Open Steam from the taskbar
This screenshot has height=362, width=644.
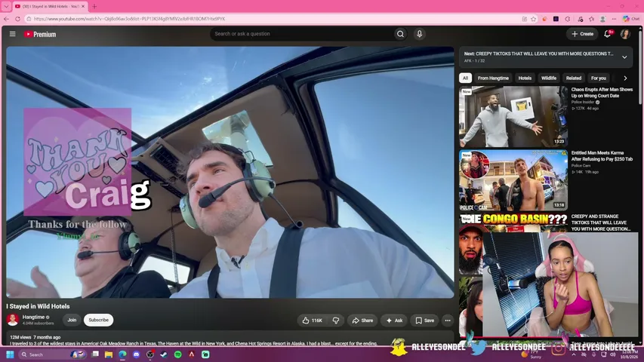click(164, 354)
